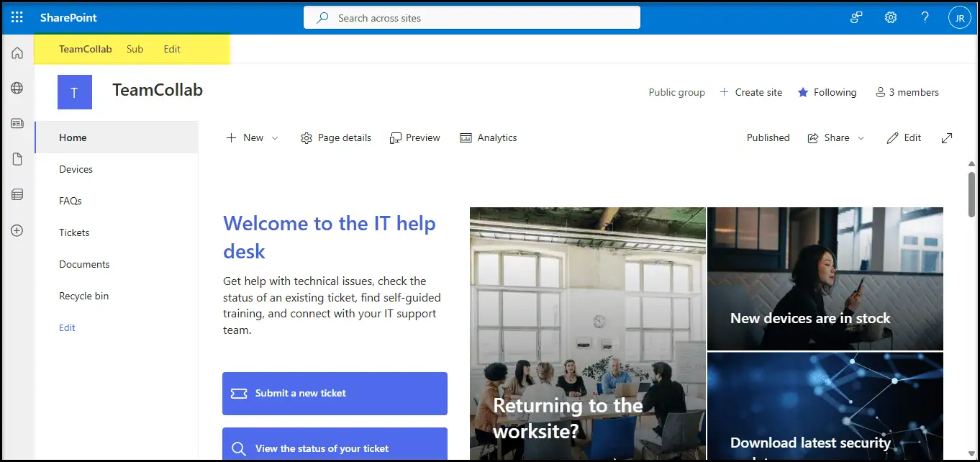Click the Home icon in the app bar
980x462 pixels.
click(17, 53)
